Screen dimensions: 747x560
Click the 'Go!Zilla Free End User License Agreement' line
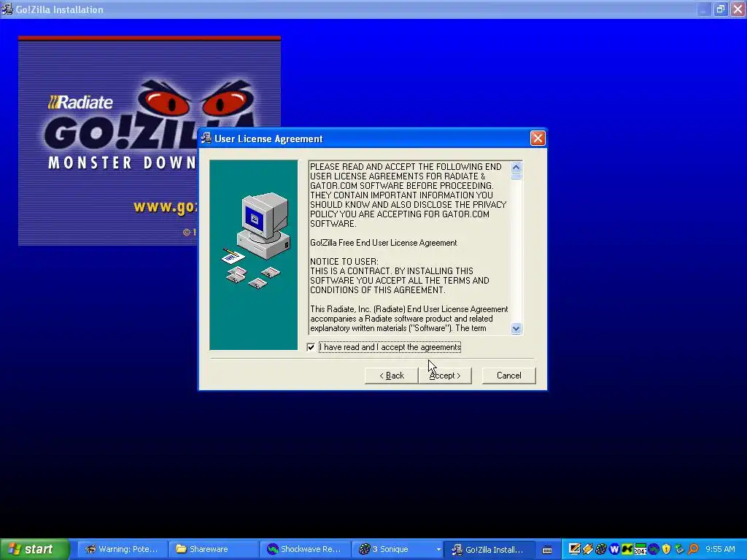(x=383, y=243)
